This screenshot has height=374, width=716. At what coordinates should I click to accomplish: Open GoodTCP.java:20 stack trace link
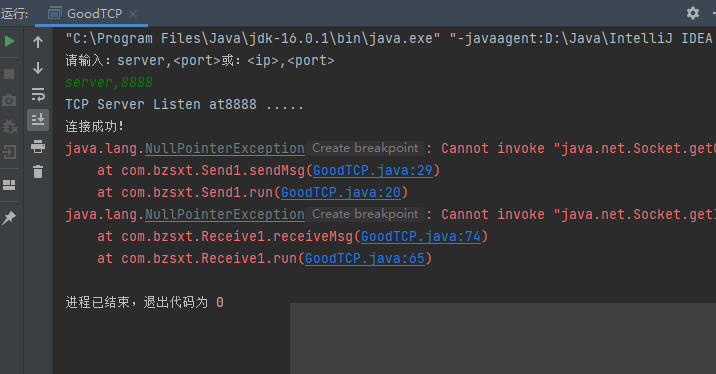[x=341, y=192]
